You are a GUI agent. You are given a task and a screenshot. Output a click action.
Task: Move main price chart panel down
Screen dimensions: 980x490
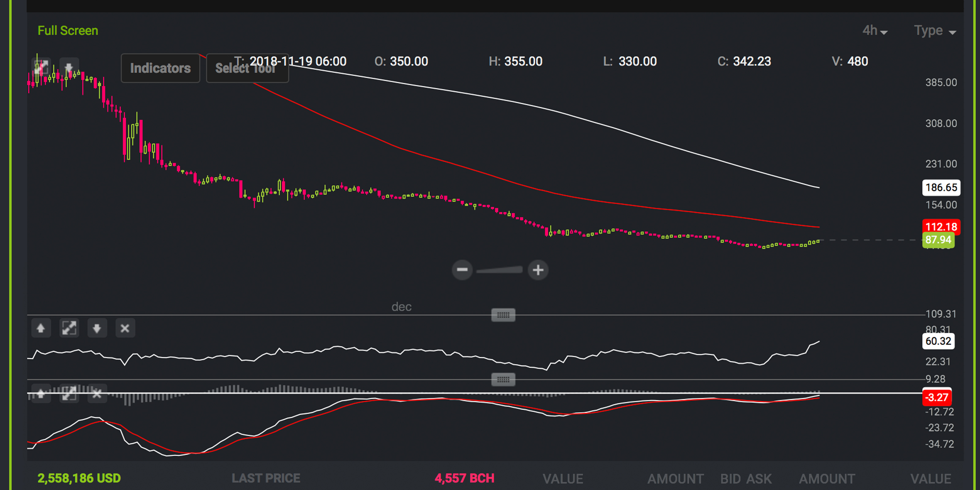pyautogui.click(x=69, y=68)
